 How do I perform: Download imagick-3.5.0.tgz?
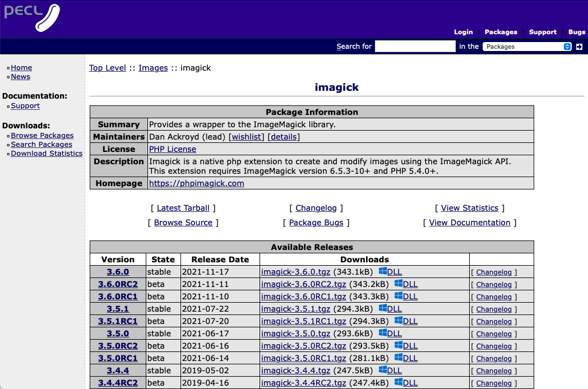(295, 334)
